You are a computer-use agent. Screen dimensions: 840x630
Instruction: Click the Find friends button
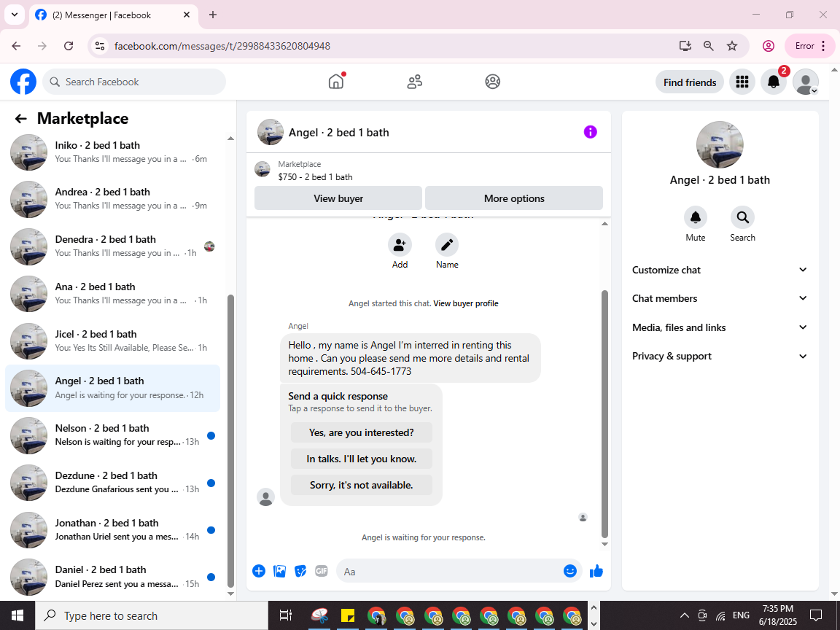pos(690,82)
